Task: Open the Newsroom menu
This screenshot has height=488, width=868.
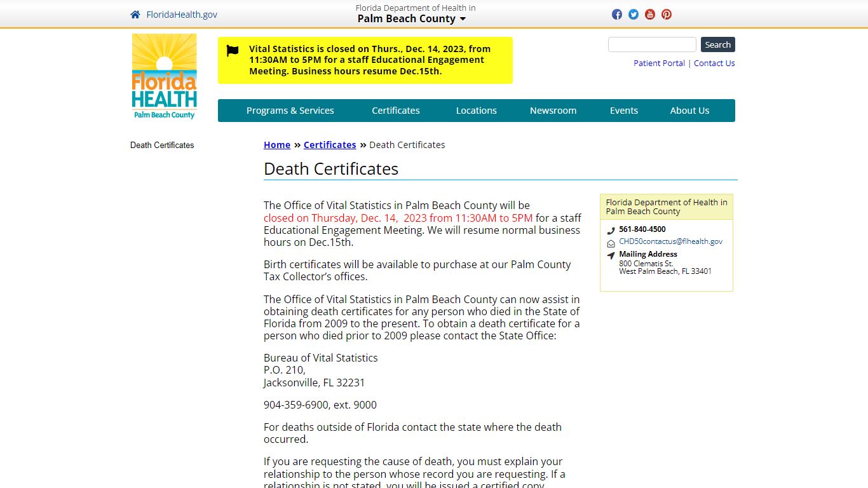Action: click(553, 111)
